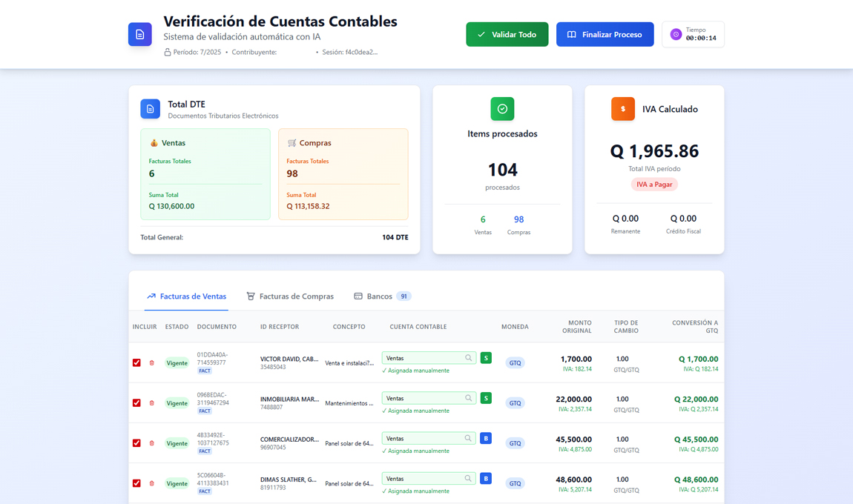Image resolution: width=853 pixels, height=504 pixels.
Task: Click the document icon beside Total DTE
Action: (150, 109)
